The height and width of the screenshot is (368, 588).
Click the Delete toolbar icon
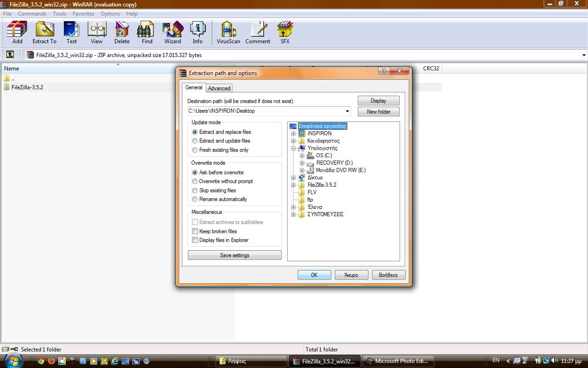click(122, 32)
